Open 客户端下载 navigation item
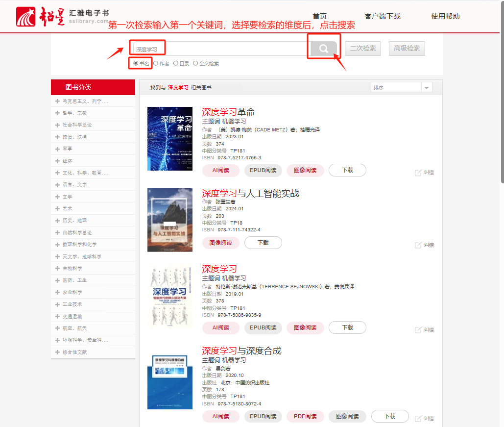The image size is (504, 427). click(x=383, y=16)
